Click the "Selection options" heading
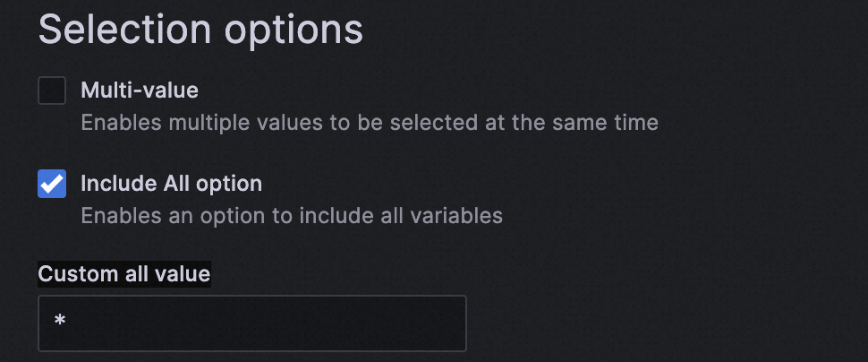 (x=200, y=30)
